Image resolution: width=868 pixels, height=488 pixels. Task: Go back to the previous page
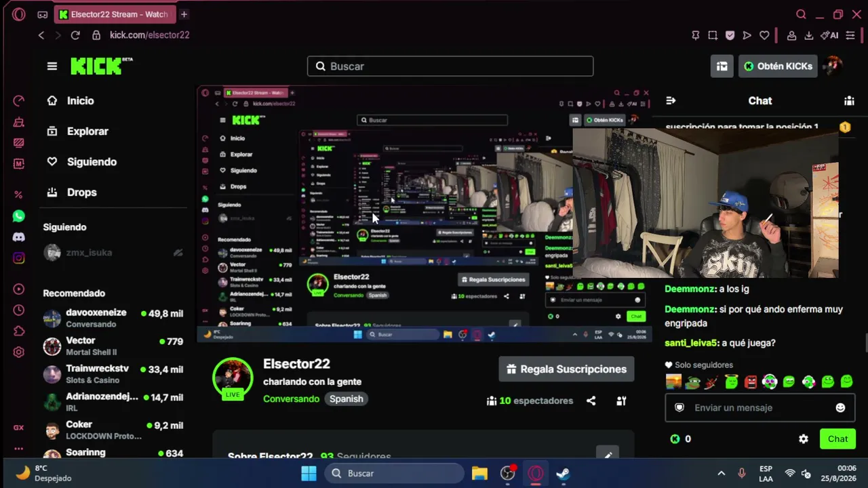41,35
